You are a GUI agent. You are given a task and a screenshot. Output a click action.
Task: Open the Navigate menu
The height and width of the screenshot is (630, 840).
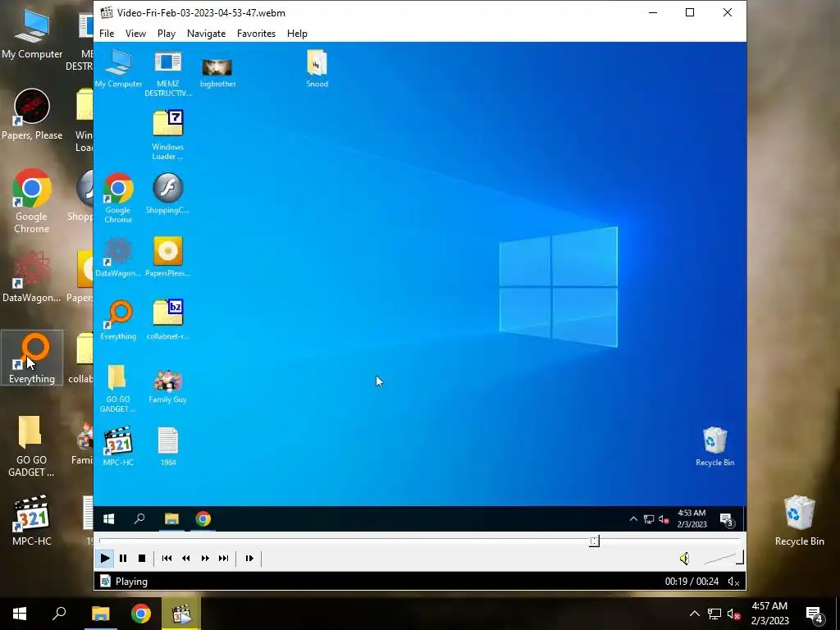pyautogui.click(x=206, y=33)
